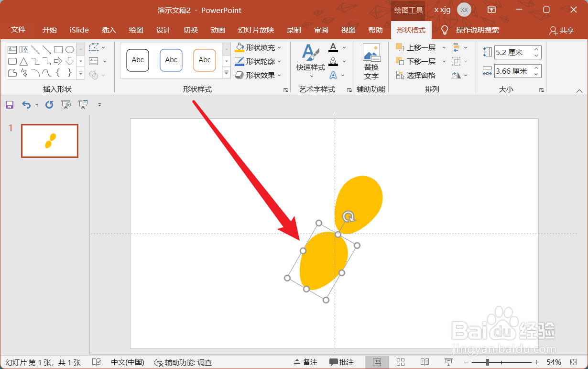This screenshot has width=588, height=369.
Task: Select the arrow line shape
Action: (x=47, y=50)
